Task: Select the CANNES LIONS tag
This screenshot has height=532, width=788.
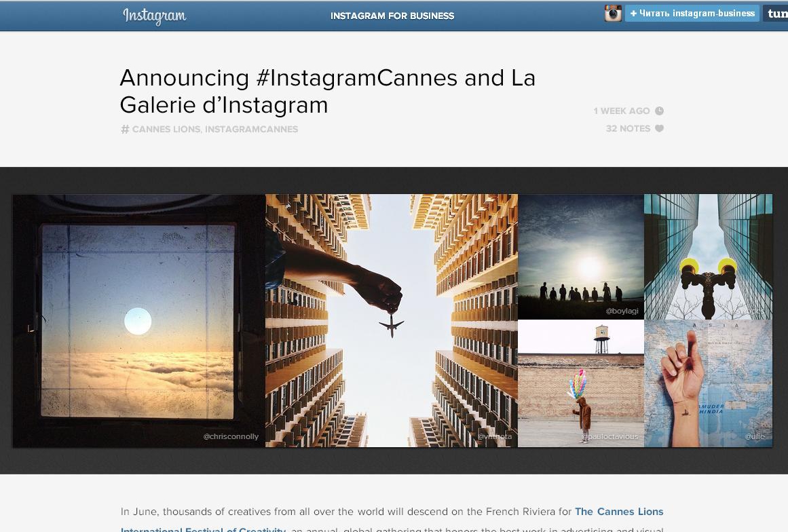Action: [166, 129]
